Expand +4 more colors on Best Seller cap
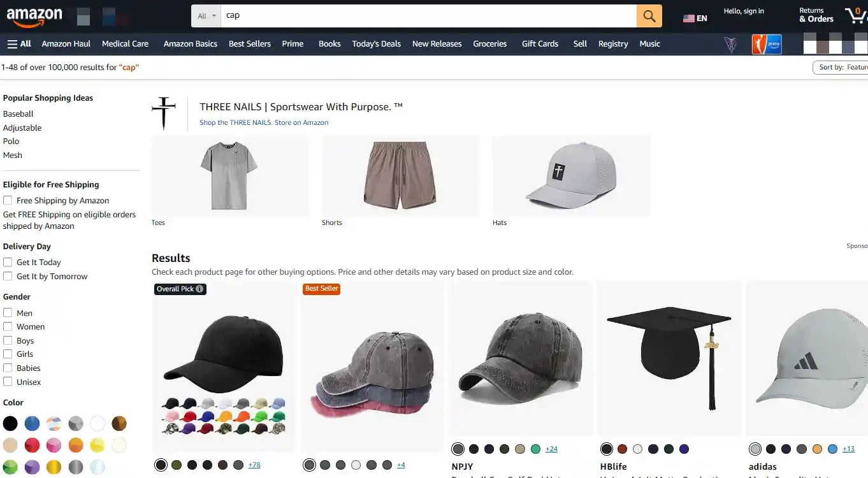The image size is (868, 478). coord(401,465)
